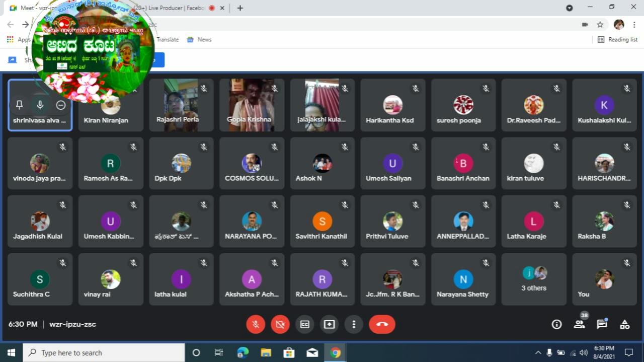Open the News bookmark

(x=199, y=39)
